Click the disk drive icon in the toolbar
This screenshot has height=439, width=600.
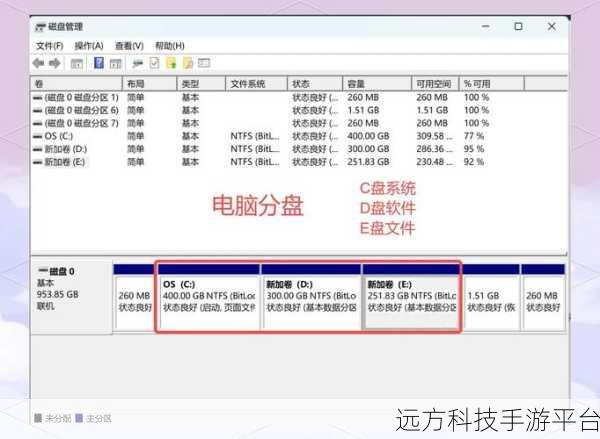[x=137, y=64]
